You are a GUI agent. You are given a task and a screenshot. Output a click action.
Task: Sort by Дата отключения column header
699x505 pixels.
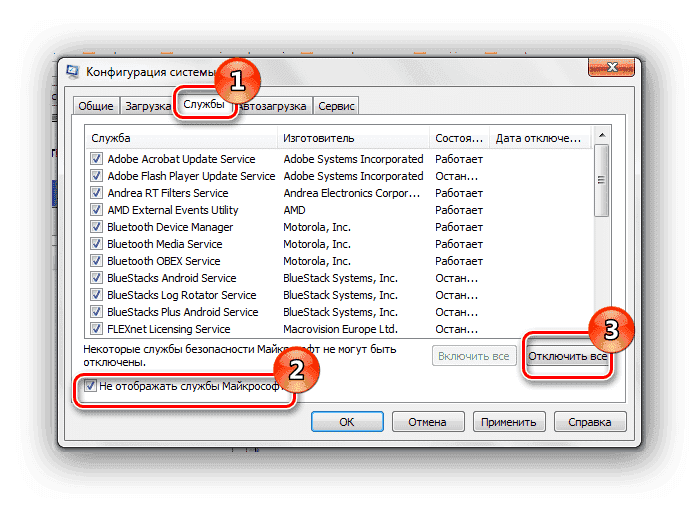(539, 137)
